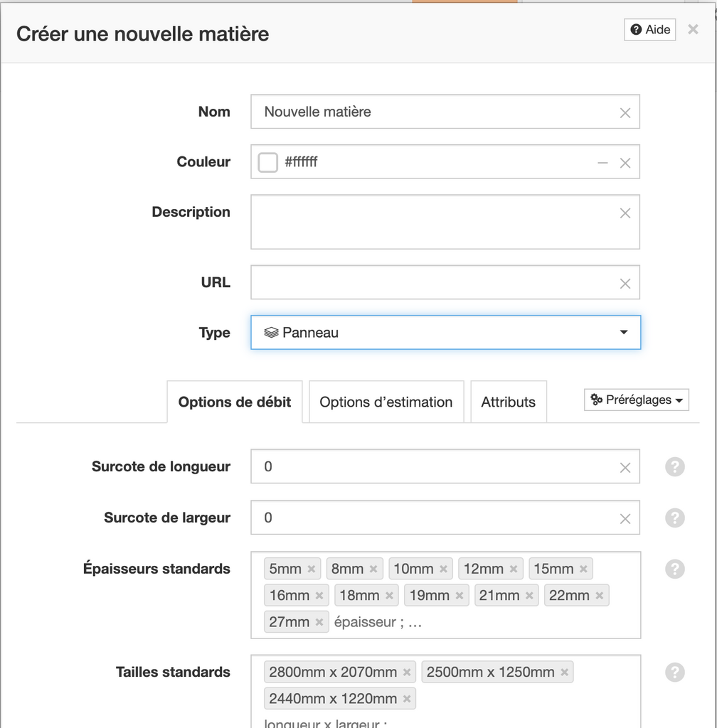Open the Préréglages dropdown menu

click(x=637, y=400)
